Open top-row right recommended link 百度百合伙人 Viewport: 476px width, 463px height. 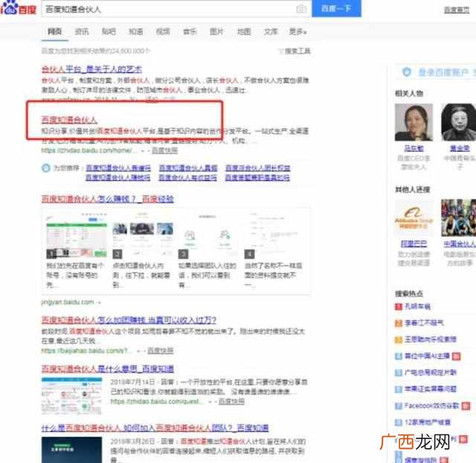(x=258, y=167)
